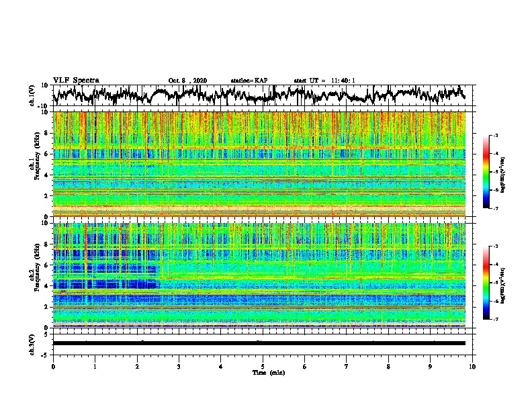Viewport: 532px width, 411px height.
Task: Click time axis tick label "7"
Action: tap(347, 367)
